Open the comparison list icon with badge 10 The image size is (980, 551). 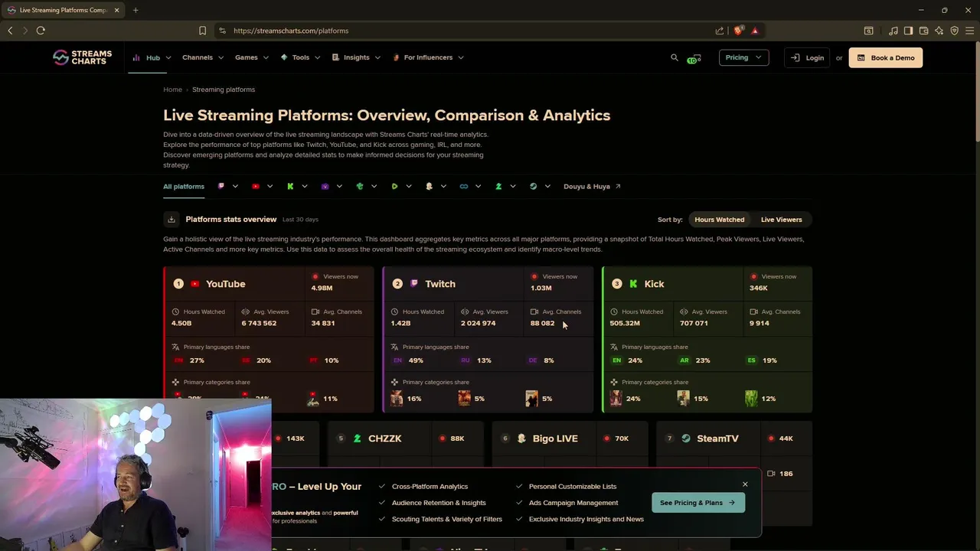tap(694, 58)
